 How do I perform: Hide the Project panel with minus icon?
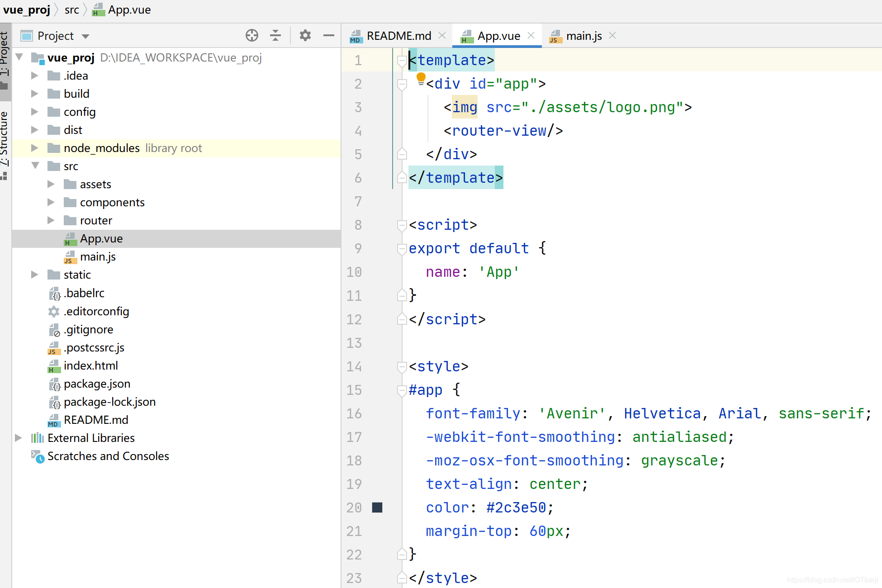(x=329, y=35)
